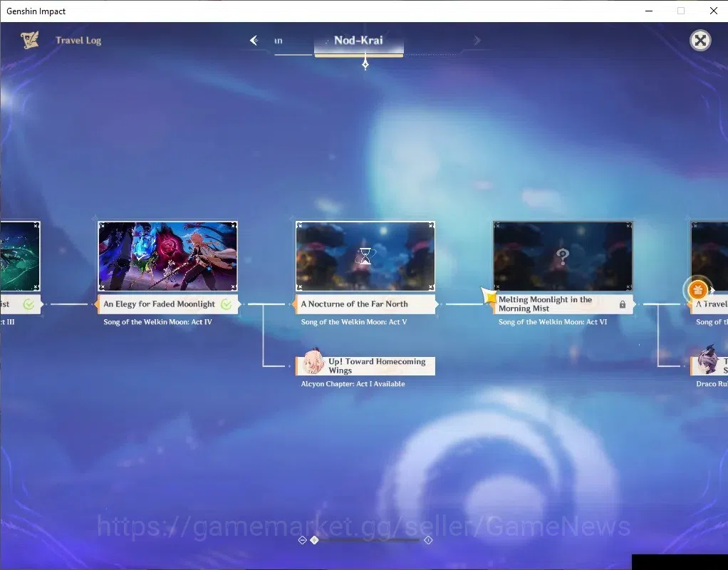Minimize the Genshin Impact window
This screenshot has width=728, height=570.
tap(649, 11)
